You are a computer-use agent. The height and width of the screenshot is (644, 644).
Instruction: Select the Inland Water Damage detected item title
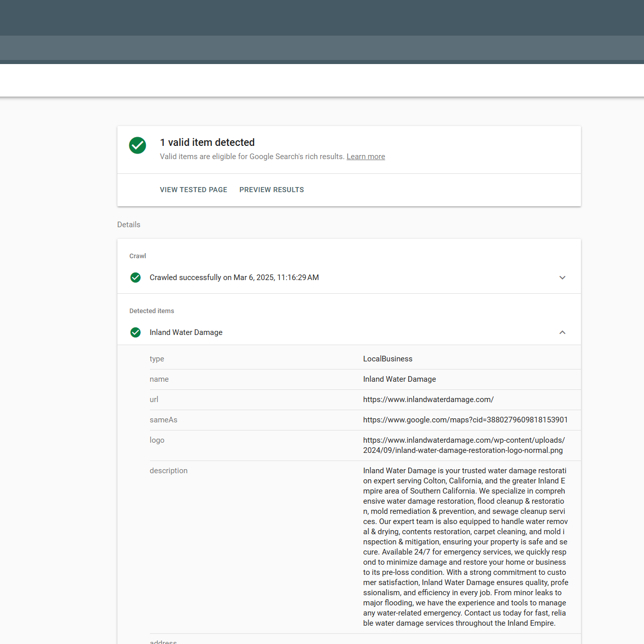point(186,332)
